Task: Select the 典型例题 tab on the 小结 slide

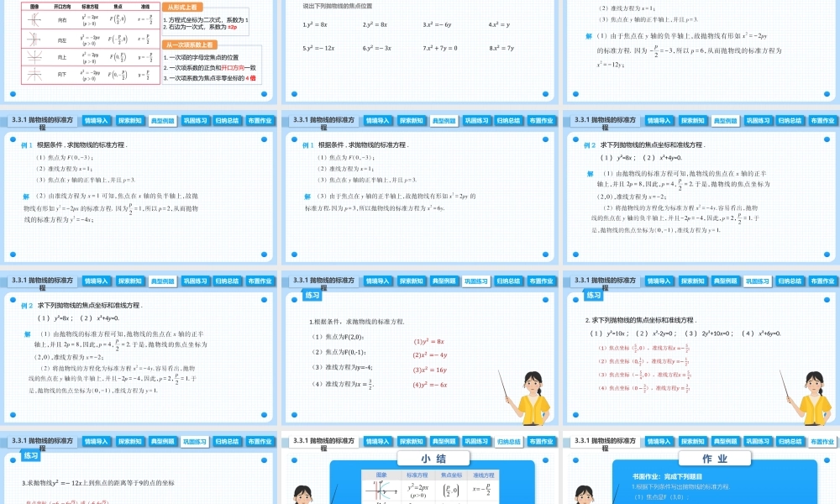Action: point(444,441)
